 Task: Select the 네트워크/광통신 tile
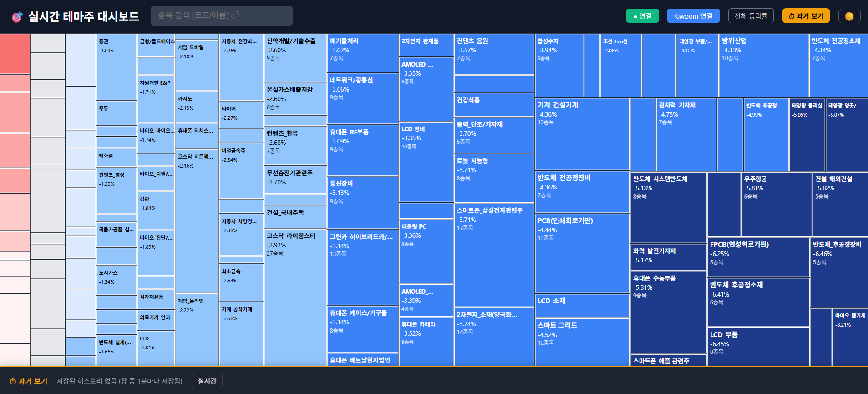363,98
